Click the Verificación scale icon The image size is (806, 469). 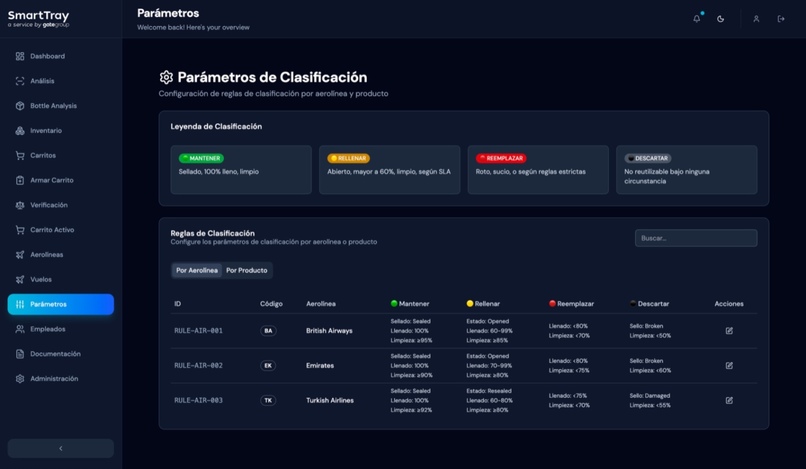(x=20, y=205)
